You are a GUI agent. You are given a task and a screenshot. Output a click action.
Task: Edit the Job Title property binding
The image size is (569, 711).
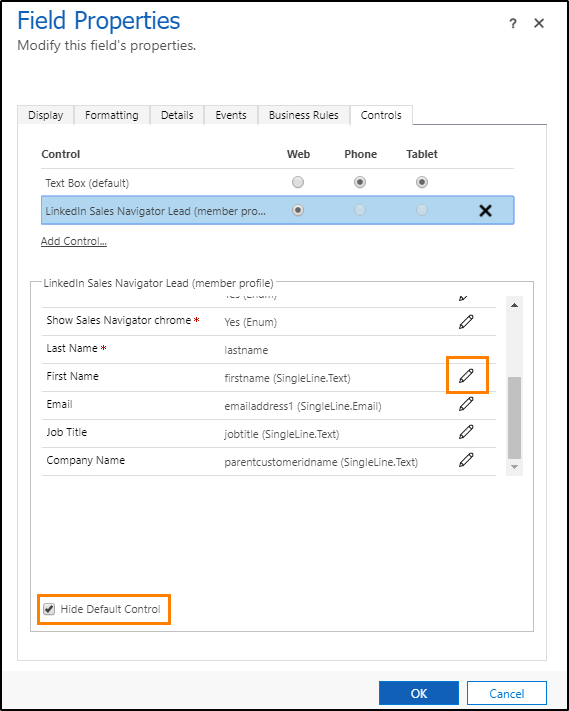pos(466,432)
